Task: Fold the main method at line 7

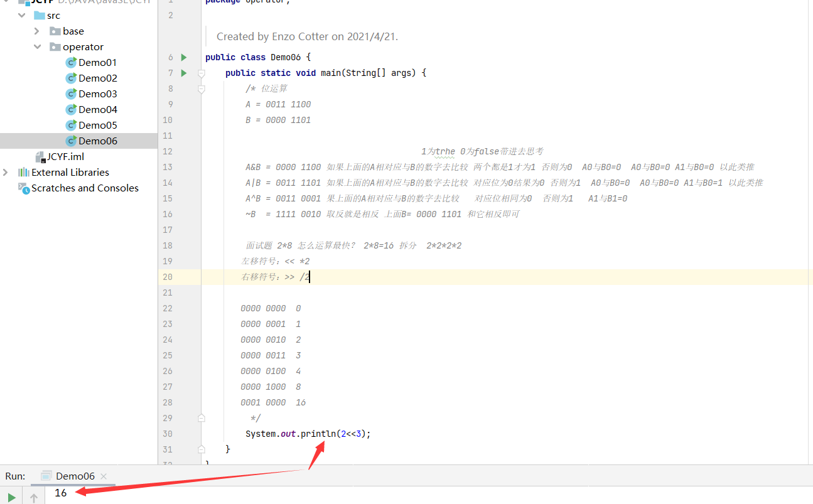Action: 202,73
